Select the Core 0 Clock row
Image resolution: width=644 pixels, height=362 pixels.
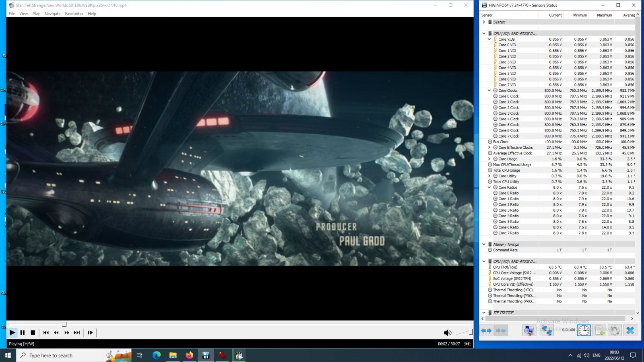coord(557,96)
